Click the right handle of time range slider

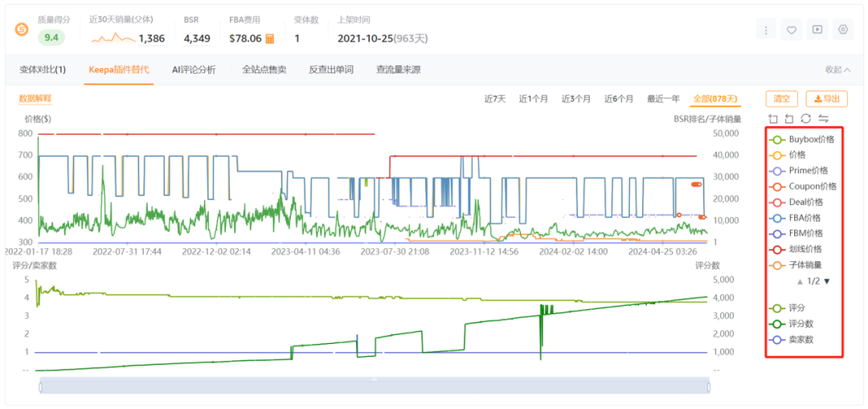pos(709,387)
